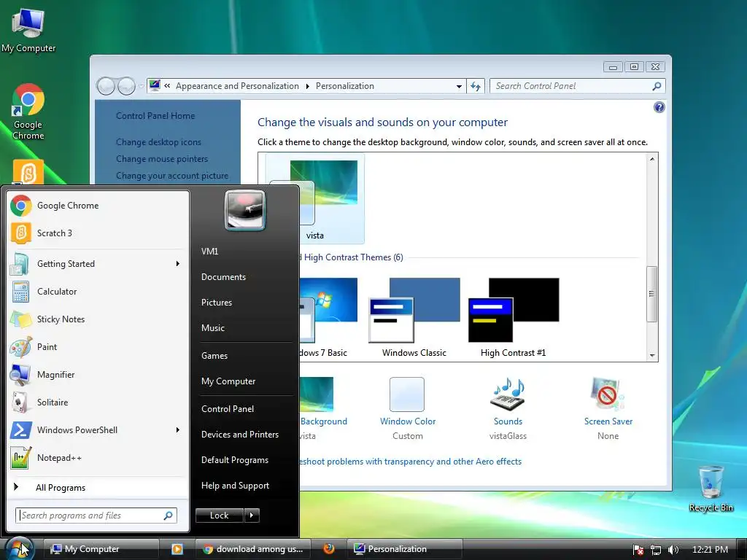Open the arrow menu next to Lock

(252, 516)
